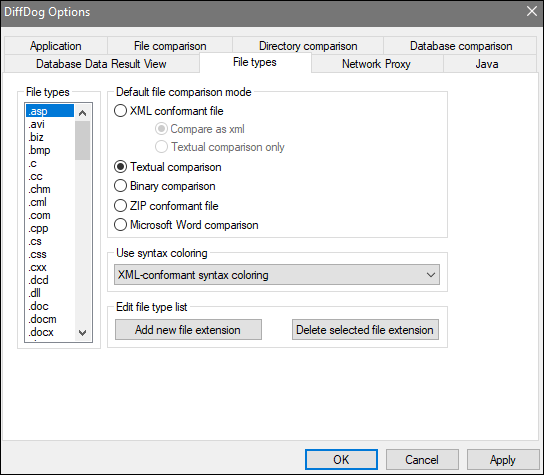Select Textual comparison radio button
Image resolution: width=544 pixels, height=475 pixels.
[x=168, y=167]
